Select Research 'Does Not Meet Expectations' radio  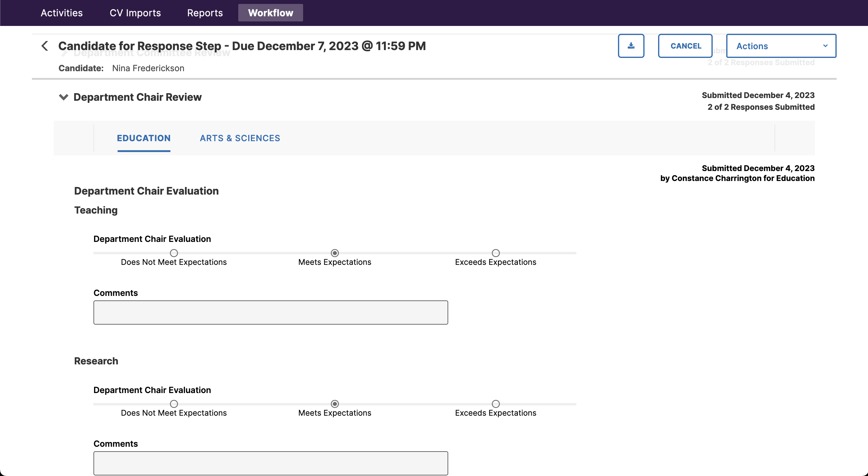[174, 404]
